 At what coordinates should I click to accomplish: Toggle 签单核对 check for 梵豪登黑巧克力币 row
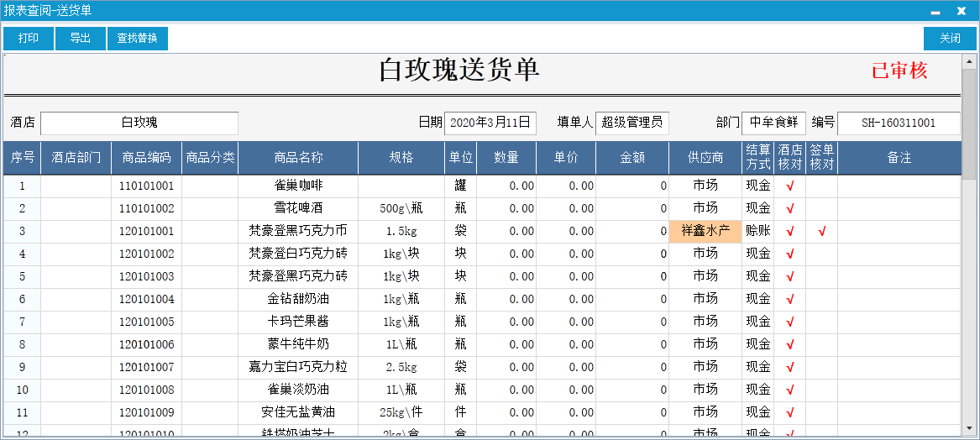[822, 232]
